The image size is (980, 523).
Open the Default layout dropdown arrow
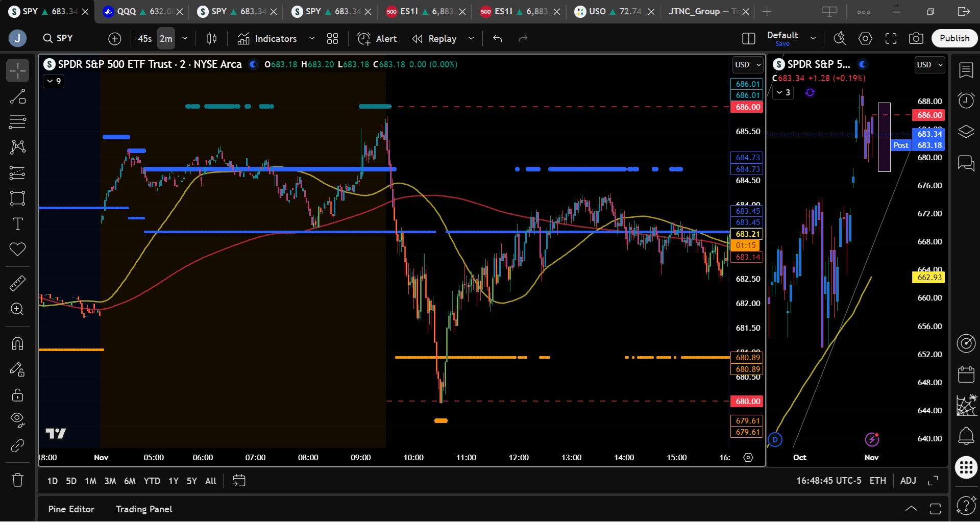tap(813, 38)
